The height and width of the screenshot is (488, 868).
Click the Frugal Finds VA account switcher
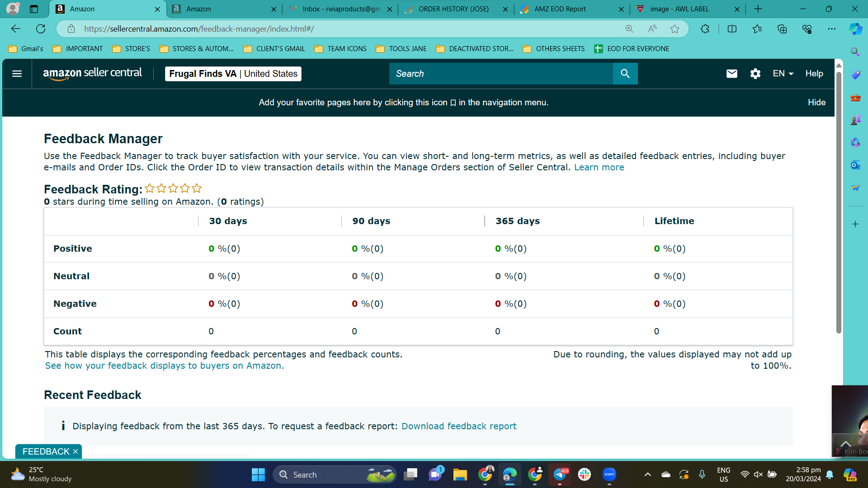tap(233, 74)
